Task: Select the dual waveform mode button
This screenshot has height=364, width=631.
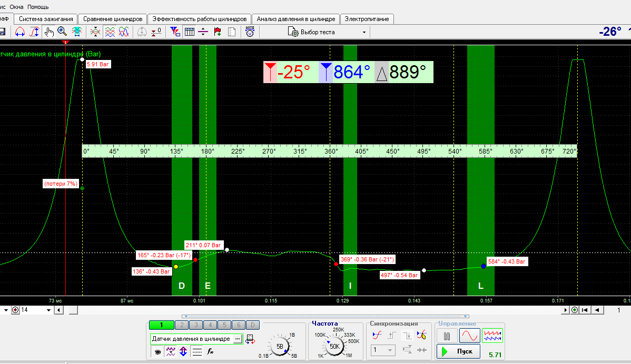Action: pyautogui.click(x=492, y=336)
